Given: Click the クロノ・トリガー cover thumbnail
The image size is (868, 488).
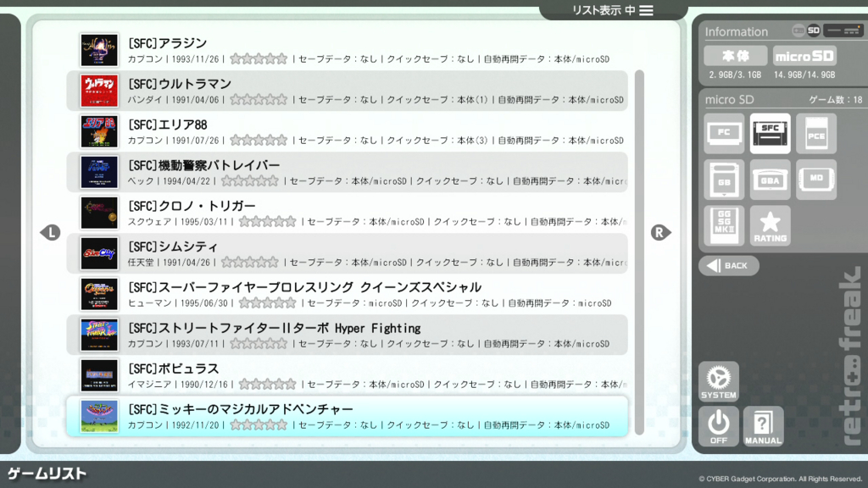Looking at the screenshot, I should [99, 213].
